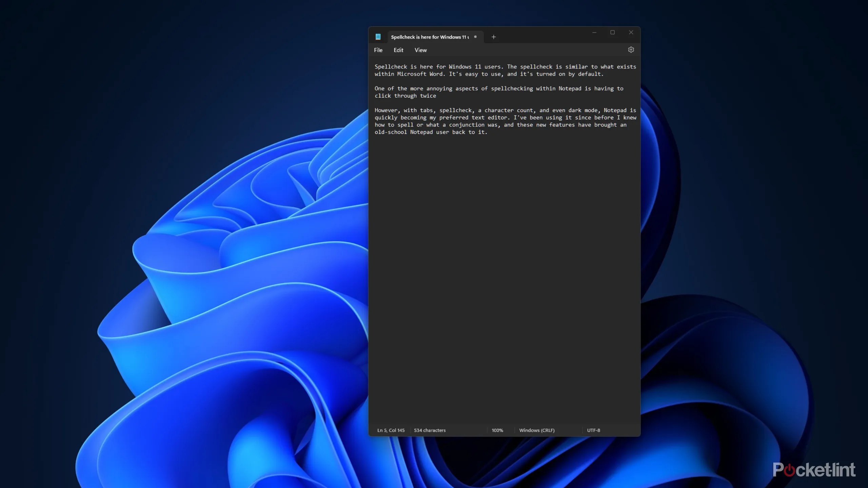Open Notepad settings gear icon
This screenshot has width=868, height=488.
(631, 50)
